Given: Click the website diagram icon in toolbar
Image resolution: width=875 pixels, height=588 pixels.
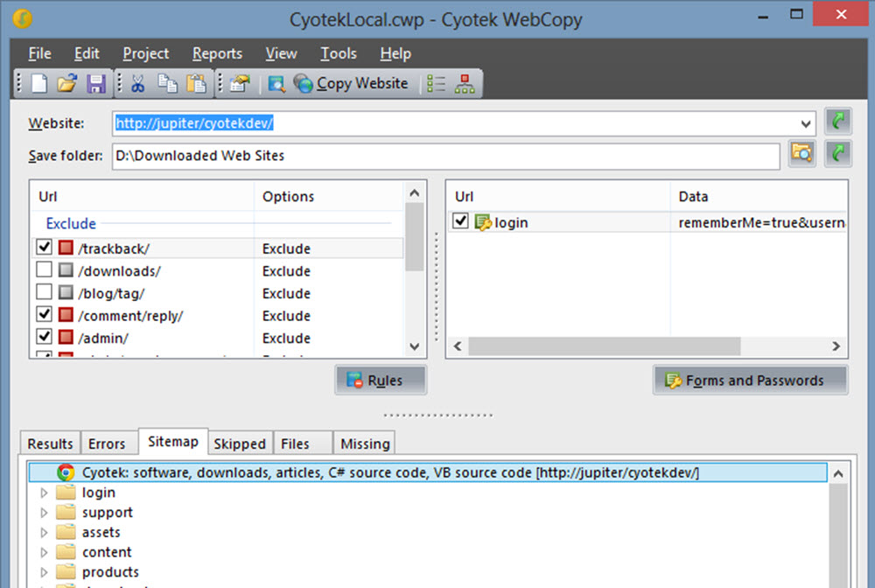Looking at the screenshot, I should tap(464, 84).
